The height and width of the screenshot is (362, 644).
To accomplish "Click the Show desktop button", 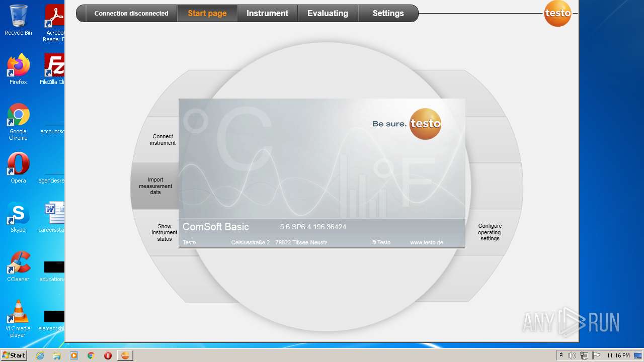I will pos(638,355).
